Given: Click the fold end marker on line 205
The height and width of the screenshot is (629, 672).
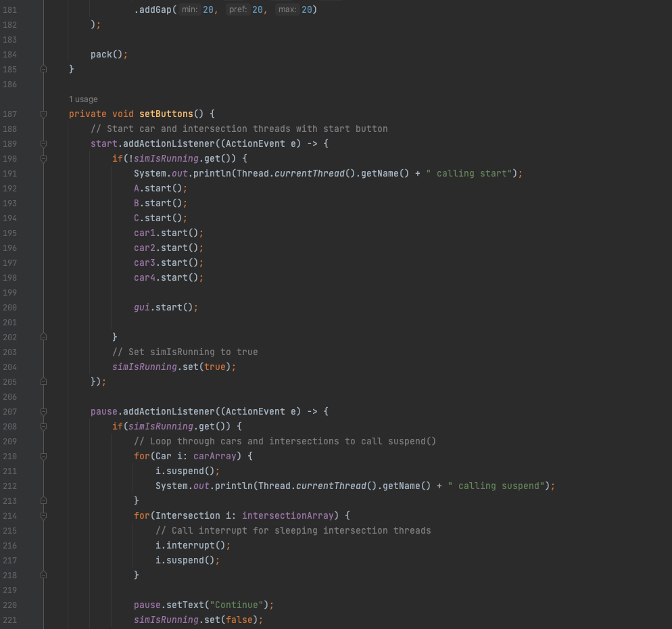Looking at the screenshot, I should 43,381.
